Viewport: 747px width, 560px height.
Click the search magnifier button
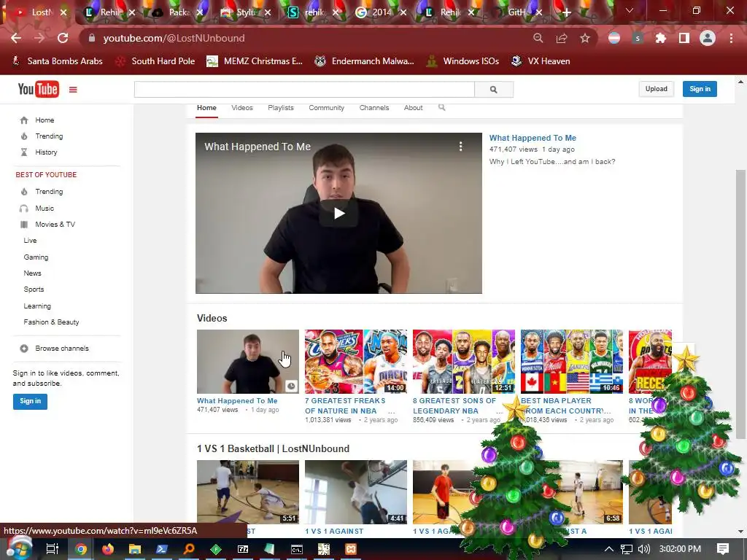point(494,89)
